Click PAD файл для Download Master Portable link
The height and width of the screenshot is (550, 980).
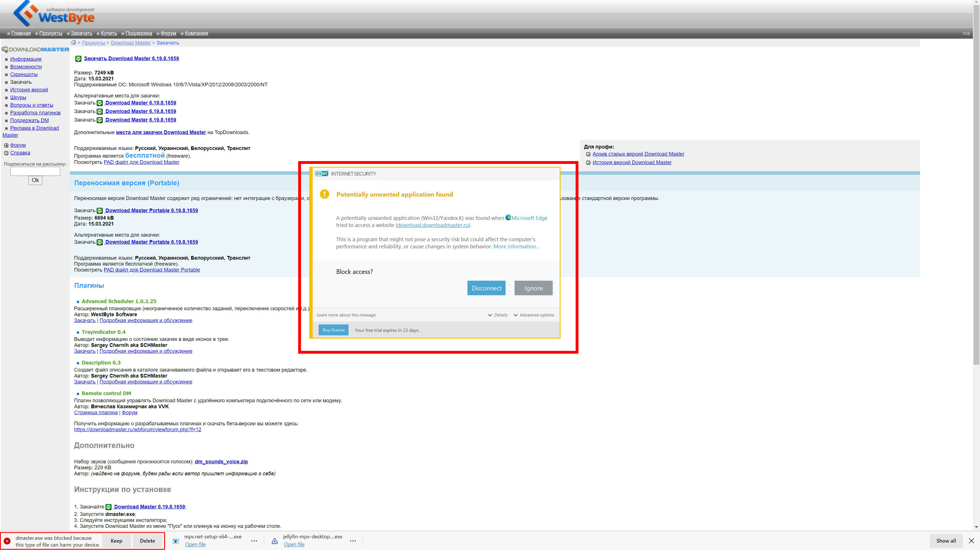click(x=152, y=270)
